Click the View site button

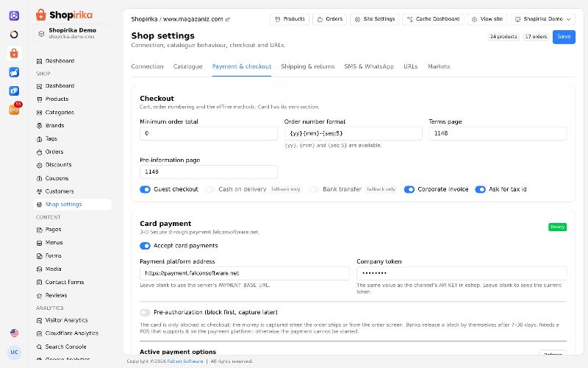pyautogui.click(x=487, y=19)
